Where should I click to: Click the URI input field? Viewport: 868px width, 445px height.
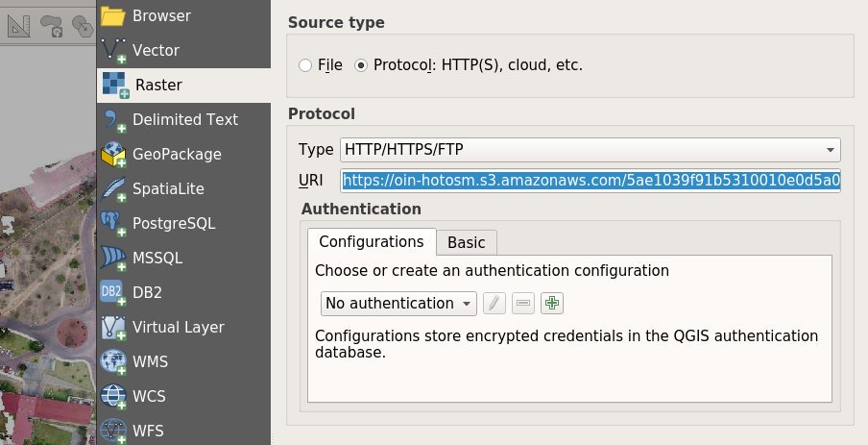(x=591, y=181)
